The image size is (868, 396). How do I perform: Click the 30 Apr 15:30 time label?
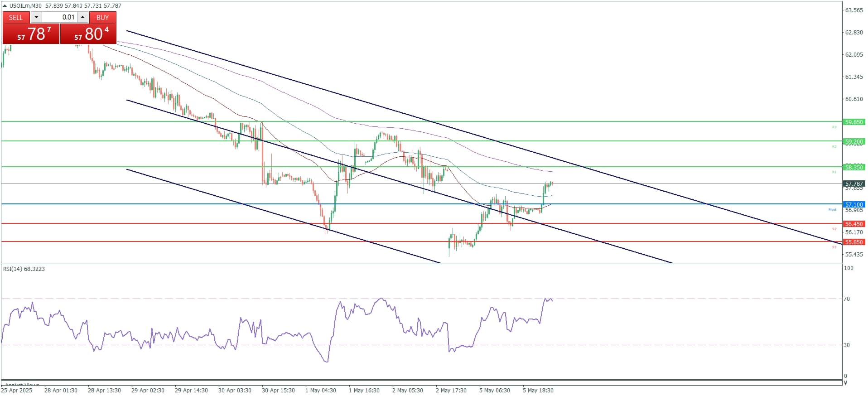click(x=278, y=390)
